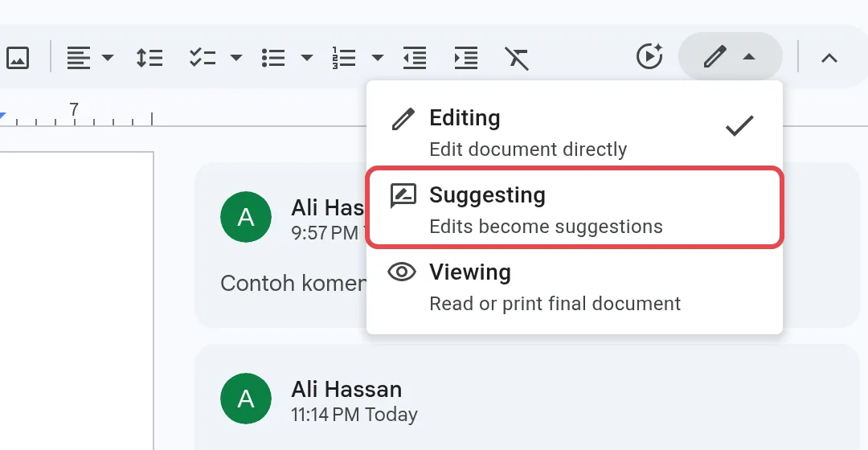Click the checkmark beside Editing
Viewport: 868px width, 450px height.
(739, 125)
